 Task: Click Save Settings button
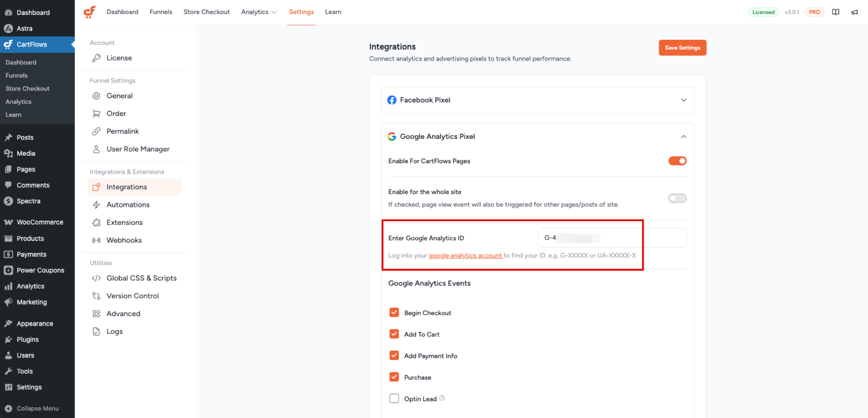(x=682, y=47)
